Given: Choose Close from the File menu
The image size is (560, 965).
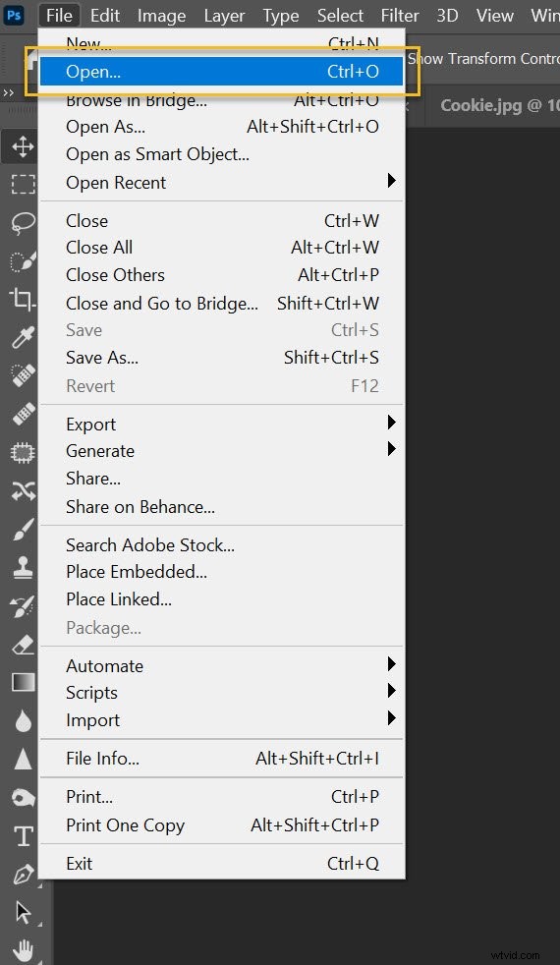Looking at the screenshot, I should [221, 221].
